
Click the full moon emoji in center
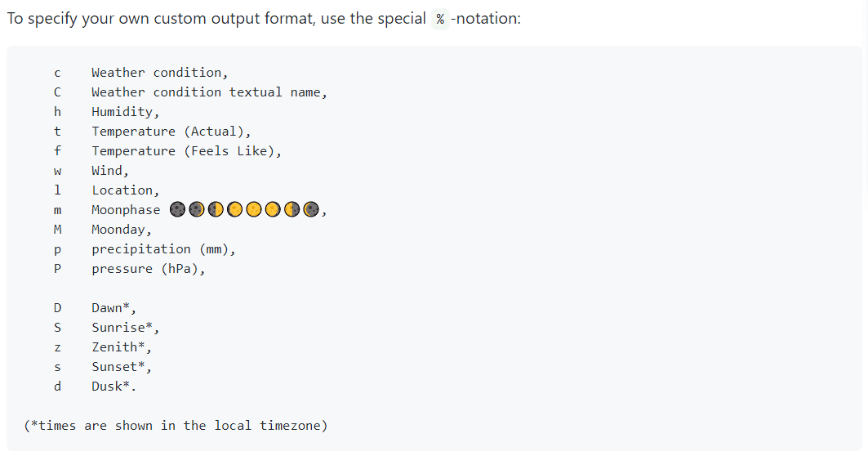pyautogui.click(x=253, y=210)
